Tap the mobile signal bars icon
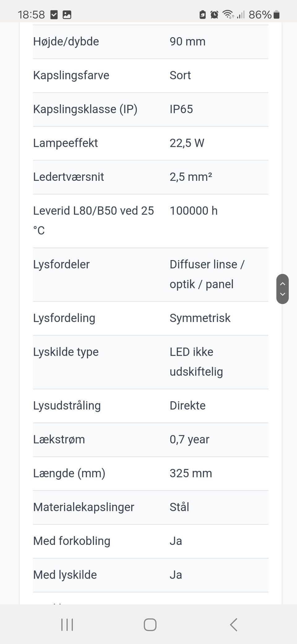Viewport: 297px width, 644px height. coord(241,15)
